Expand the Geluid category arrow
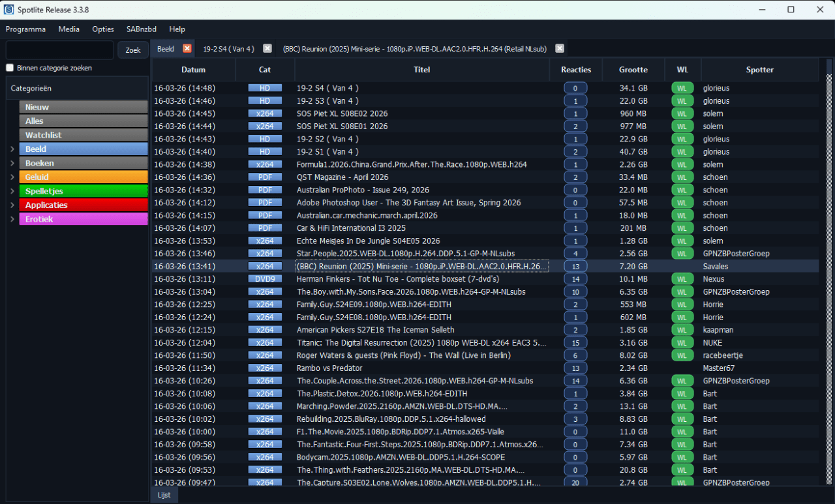The width and height of the screenshot is (835, 504). click(12, 177)
